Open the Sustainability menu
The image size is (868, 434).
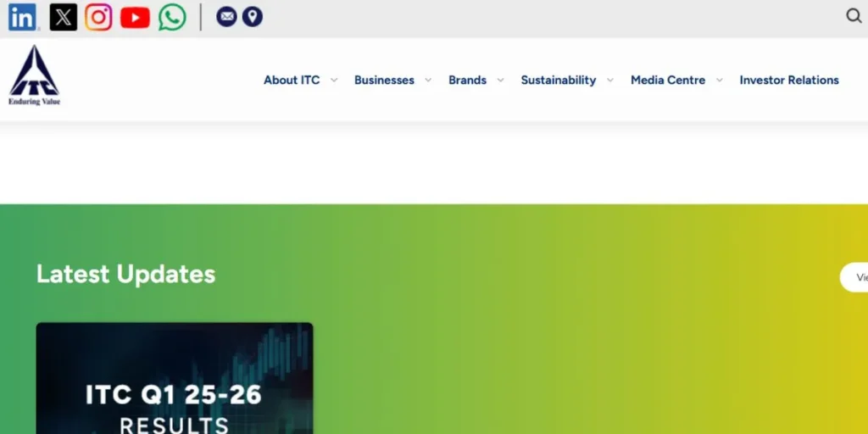(559, 81)
